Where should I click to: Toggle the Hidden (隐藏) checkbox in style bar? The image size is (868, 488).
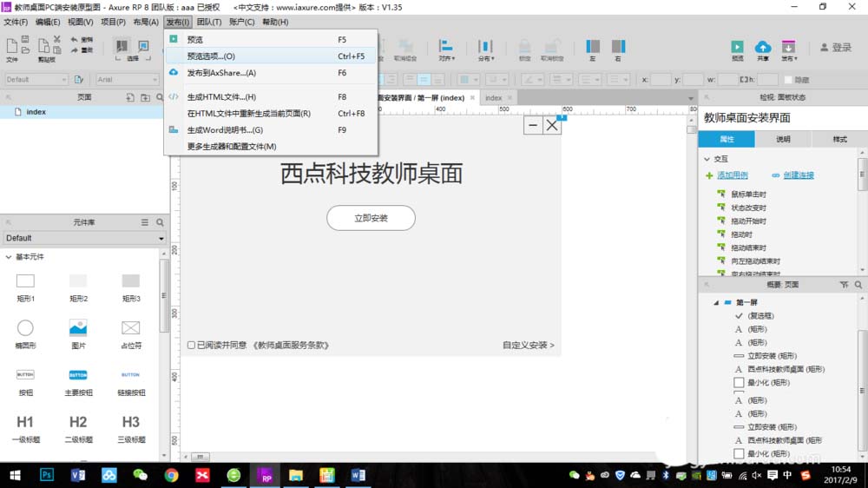788,80
